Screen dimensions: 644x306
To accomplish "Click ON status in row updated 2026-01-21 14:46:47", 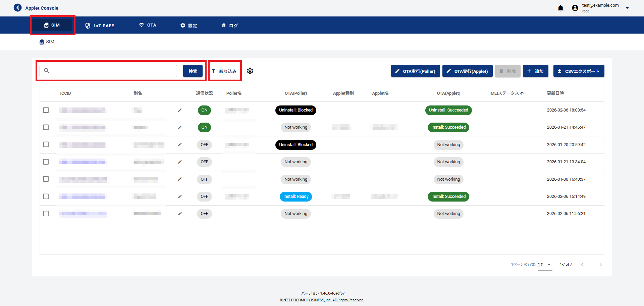I will (x=204, y=127).
